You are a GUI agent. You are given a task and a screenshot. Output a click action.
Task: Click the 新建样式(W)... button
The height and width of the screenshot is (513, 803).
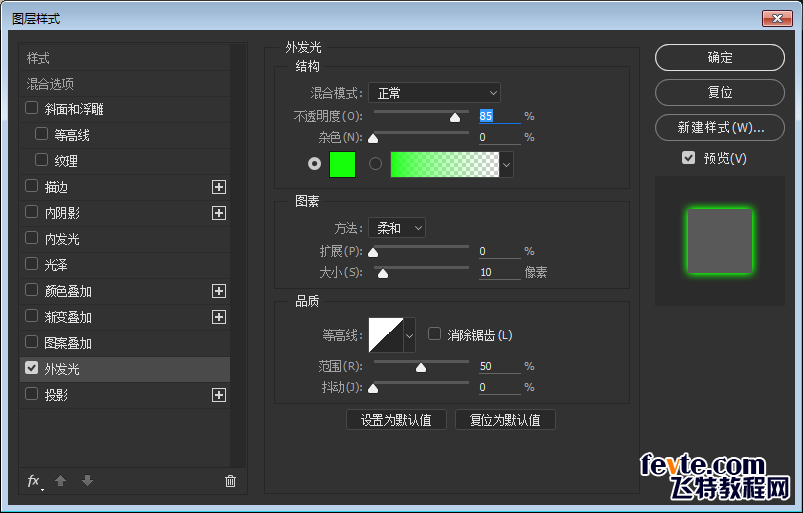click(x=720, y=127)
